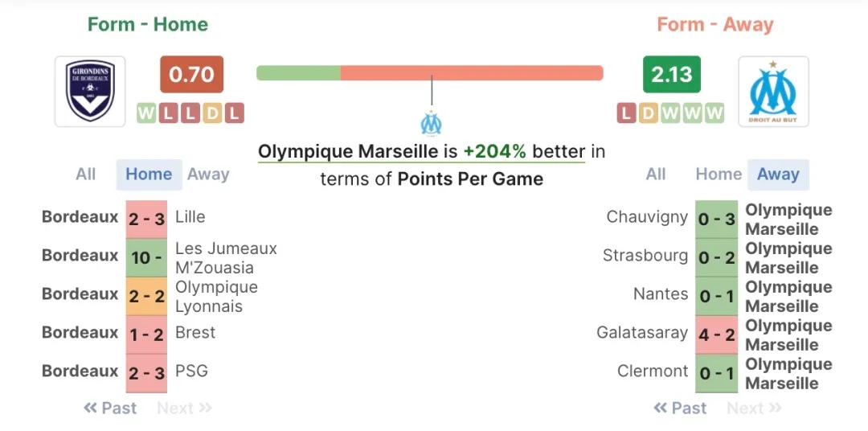868x431 pixels.
Task: Show past Bordeaux home matches
Action: point(110,408)
